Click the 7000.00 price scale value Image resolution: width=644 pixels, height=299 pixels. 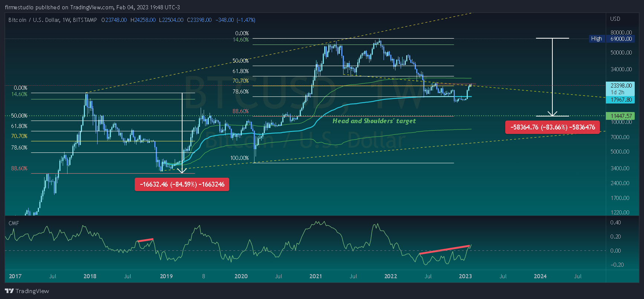[620, 137]
